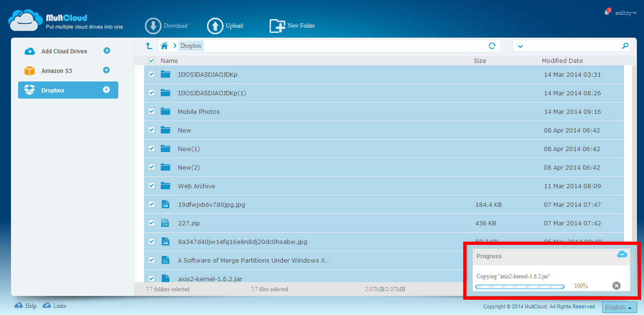Uncheck the Mobile Photos folder checkbox

pyautogui.click(x=151, y=111)
